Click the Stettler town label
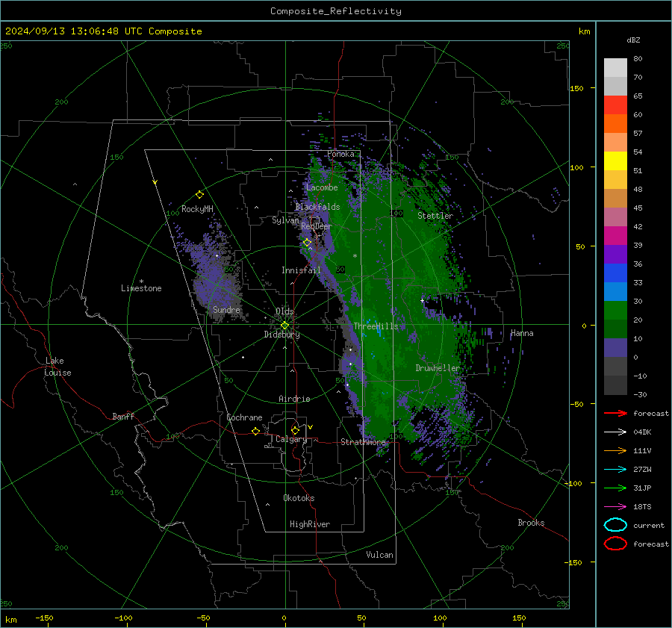Image resolution: width=672 pixels, height=628 pixels. (435, 216)
